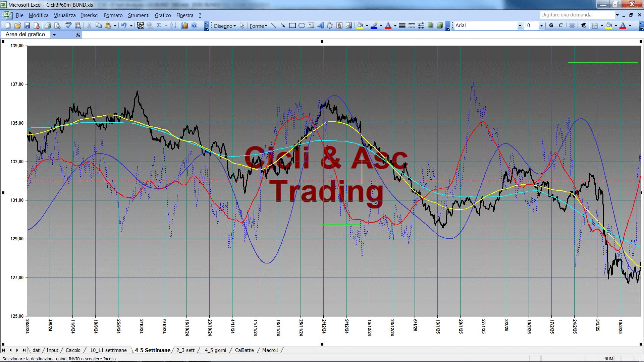Open the Strumenti menu
The height and width of the screenshot is (362, 644).
[139, 15]
